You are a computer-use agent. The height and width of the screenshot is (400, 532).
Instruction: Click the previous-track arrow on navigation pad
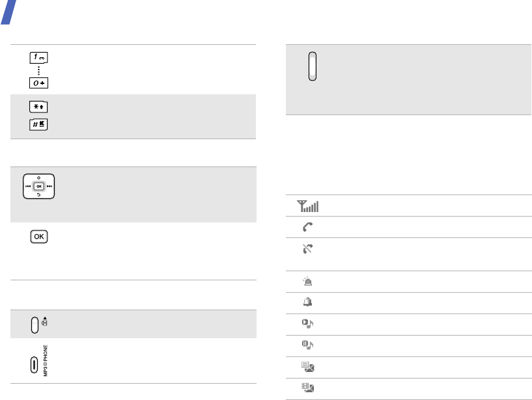tap(29, 185)
